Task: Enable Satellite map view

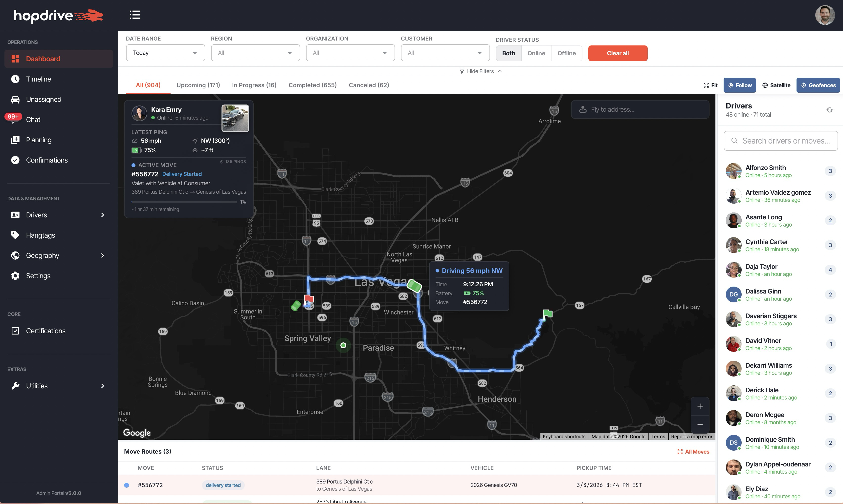Action: [x=776, y=85]
